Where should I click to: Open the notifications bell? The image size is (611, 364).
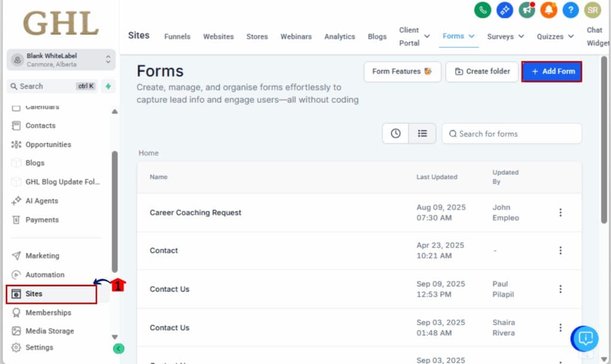pos(548,10)
